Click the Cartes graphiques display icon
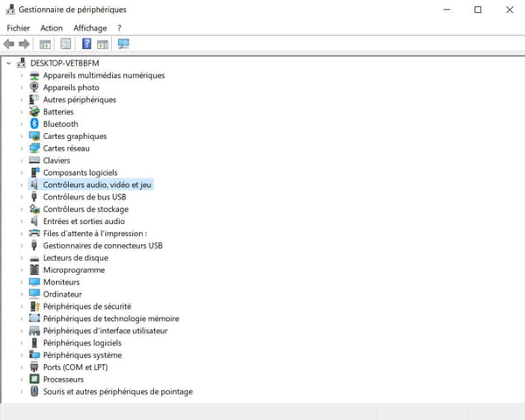Viewport: 525px width, 420px height. pos(34,136)
